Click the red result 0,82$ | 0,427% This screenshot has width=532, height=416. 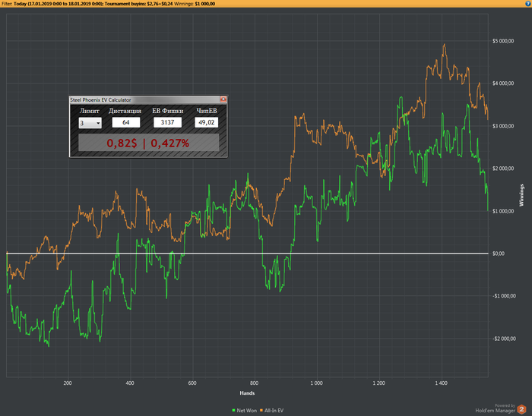(x=148, y=143)
